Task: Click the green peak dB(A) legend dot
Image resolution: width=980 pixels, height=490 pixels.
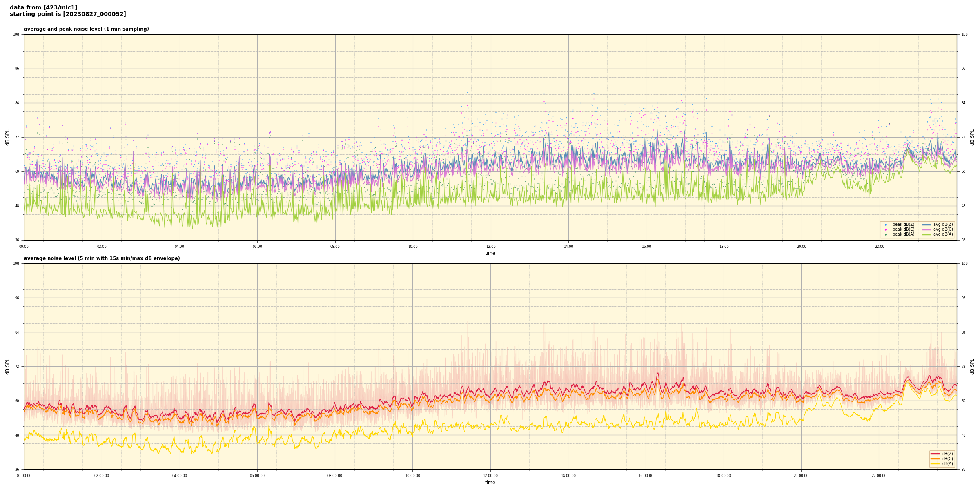Action: (886, 234)
